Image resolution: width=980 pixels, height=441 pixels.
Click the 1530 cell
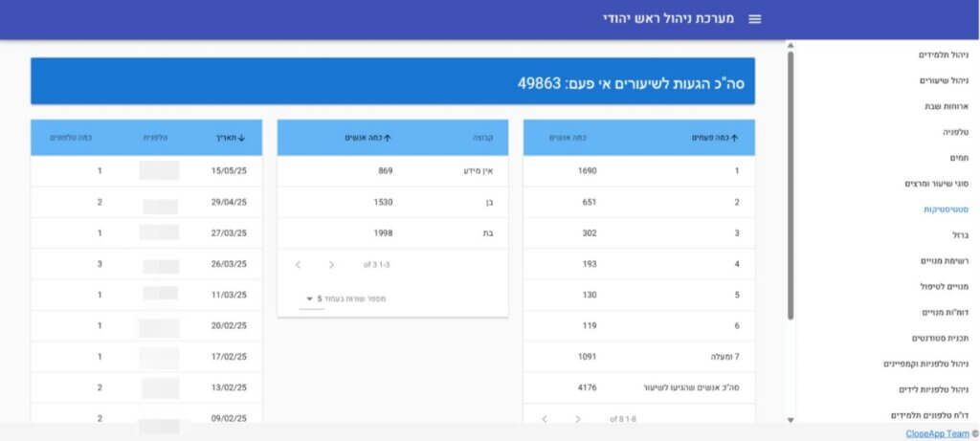click(383, 202)
